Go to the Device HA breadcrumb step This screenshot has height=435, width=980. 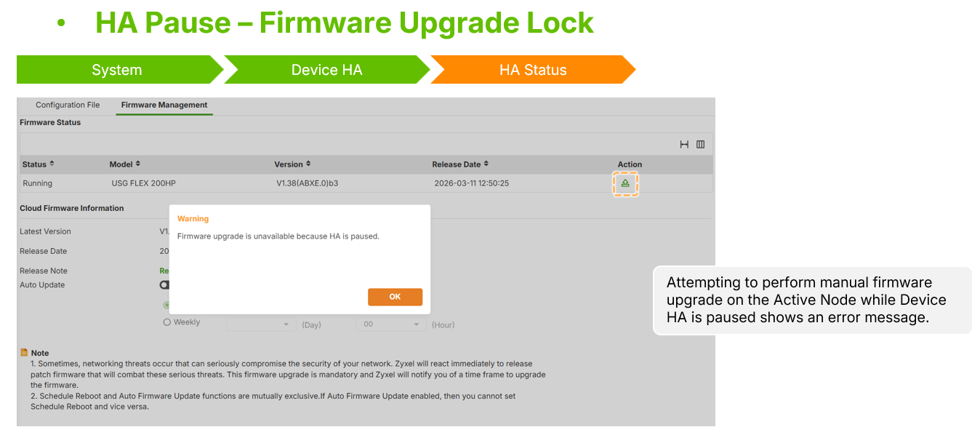326,70
